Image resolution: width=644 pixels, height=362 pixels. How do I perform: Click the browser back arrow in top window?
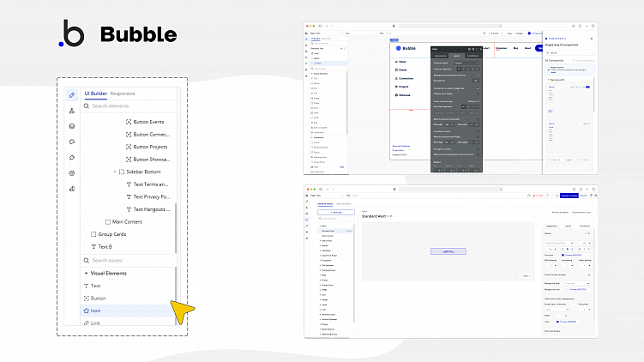coord(328,26)
